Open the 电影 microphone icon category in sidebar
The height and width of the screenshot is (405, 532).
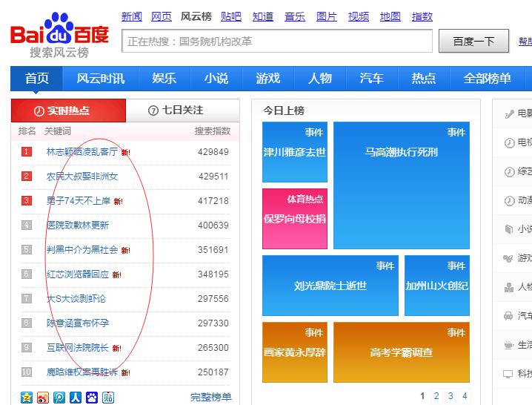pos(509,114)
